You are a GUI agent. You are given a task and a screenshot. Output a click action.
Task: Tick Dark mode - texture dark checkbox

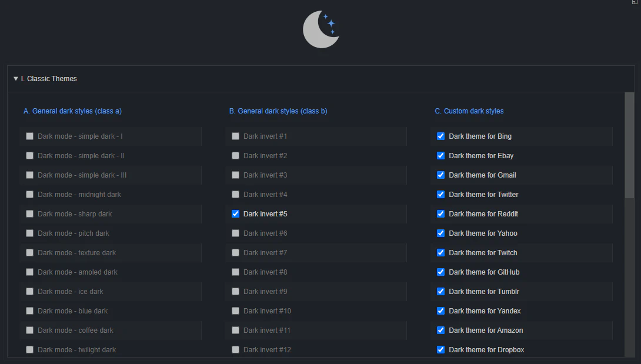[30, 253]
